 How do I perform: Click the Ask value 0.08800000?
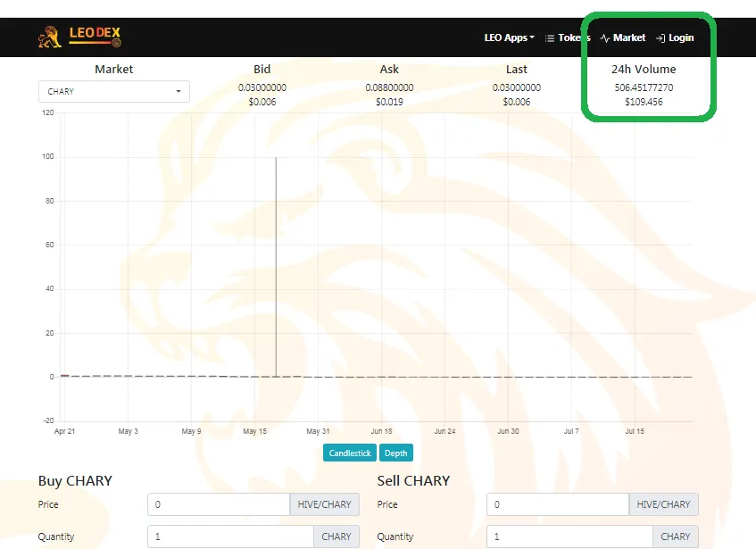[389, 87]
